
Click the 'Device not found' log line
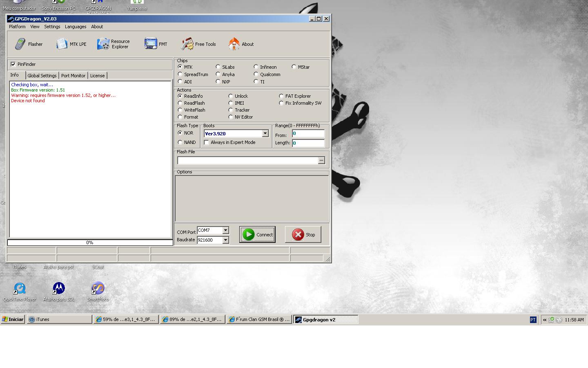coord(28,101)
